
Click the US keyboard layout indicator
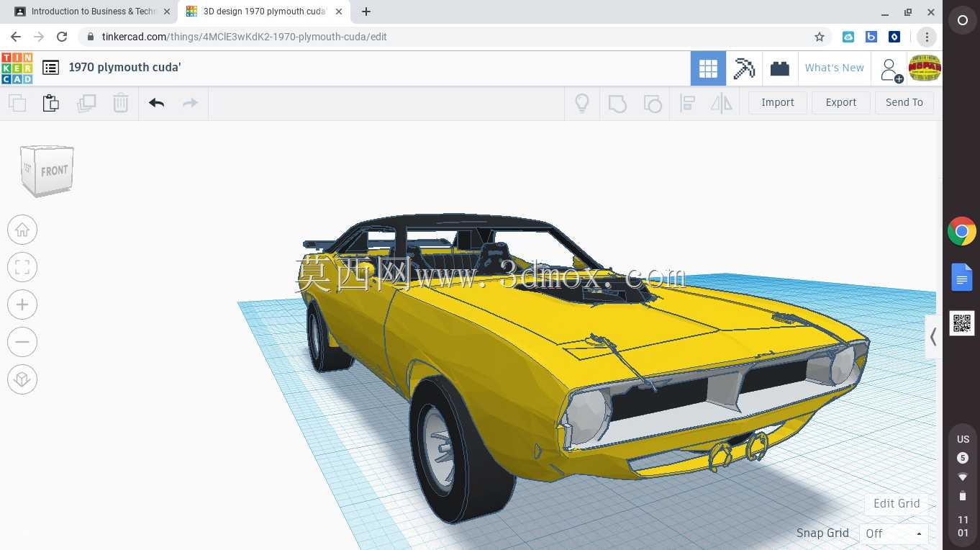(963, 439)
